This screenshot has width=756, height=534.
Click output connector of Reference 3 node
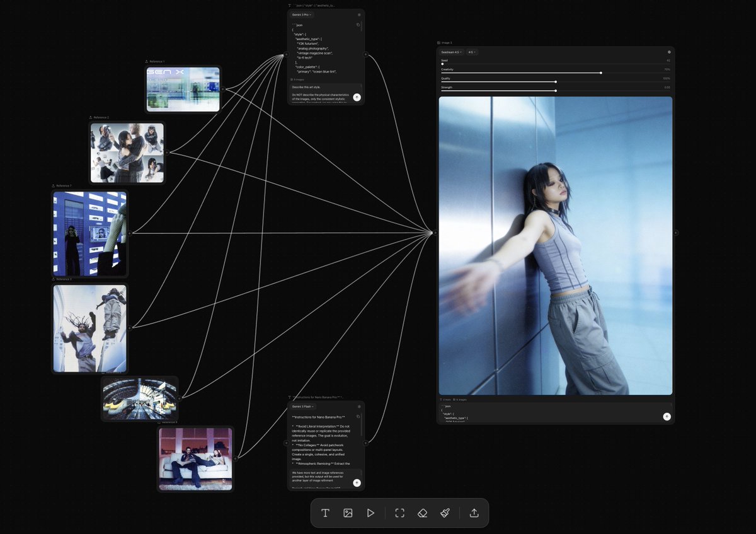coord(130,328)
